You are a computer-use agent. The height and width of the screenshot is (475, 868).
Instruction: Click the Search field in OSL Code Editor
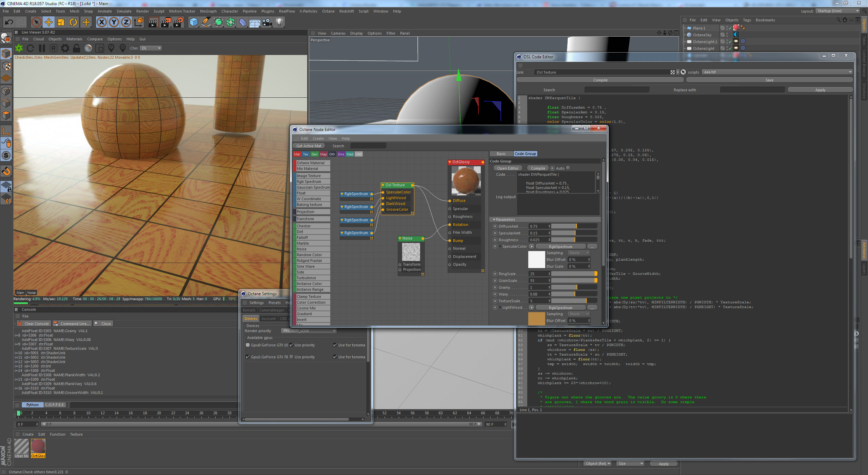pos(617,90)
